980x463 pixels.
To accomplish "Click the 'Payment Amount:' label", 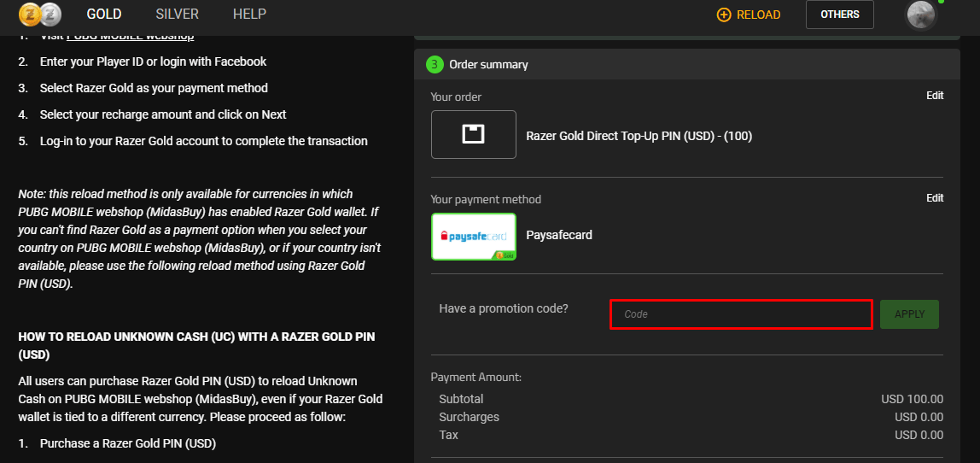I will (475, 378).
